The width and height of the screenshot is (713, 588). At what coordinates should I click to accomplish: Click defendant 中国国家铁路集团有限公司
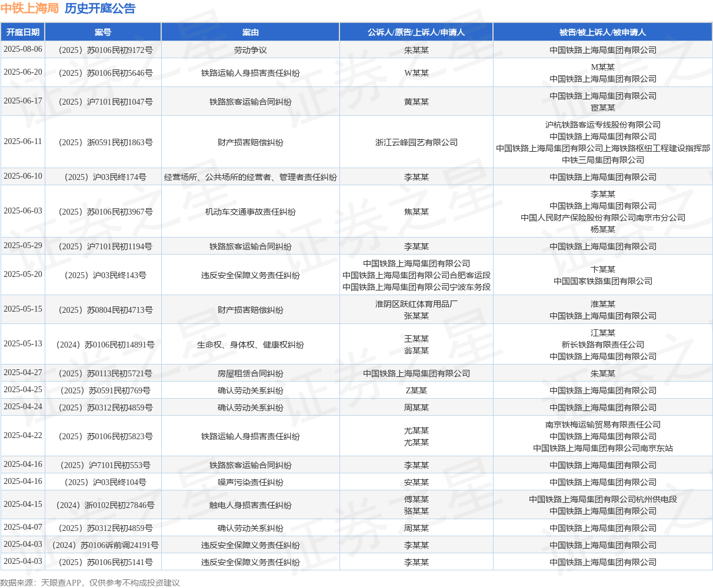pos(602,281)
